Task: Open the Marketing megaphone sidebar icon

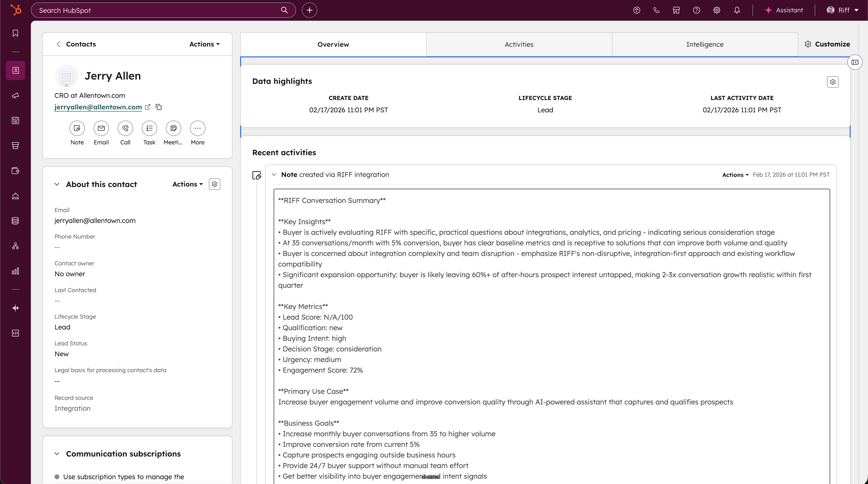Action: [15, 96]
